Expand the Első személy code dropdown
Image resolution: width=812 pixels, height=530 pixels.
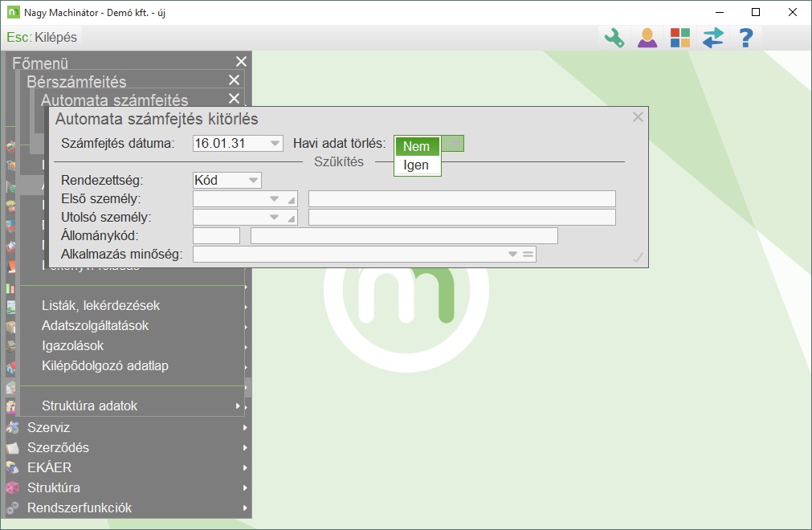pyautogui.click(x=275, y=199)
